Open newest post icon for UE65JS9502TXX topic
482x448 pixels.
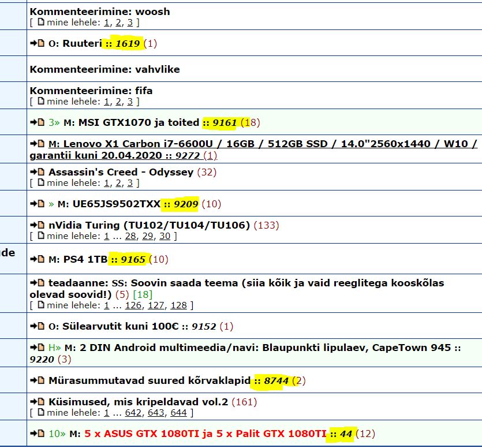[x=38, y=204]
